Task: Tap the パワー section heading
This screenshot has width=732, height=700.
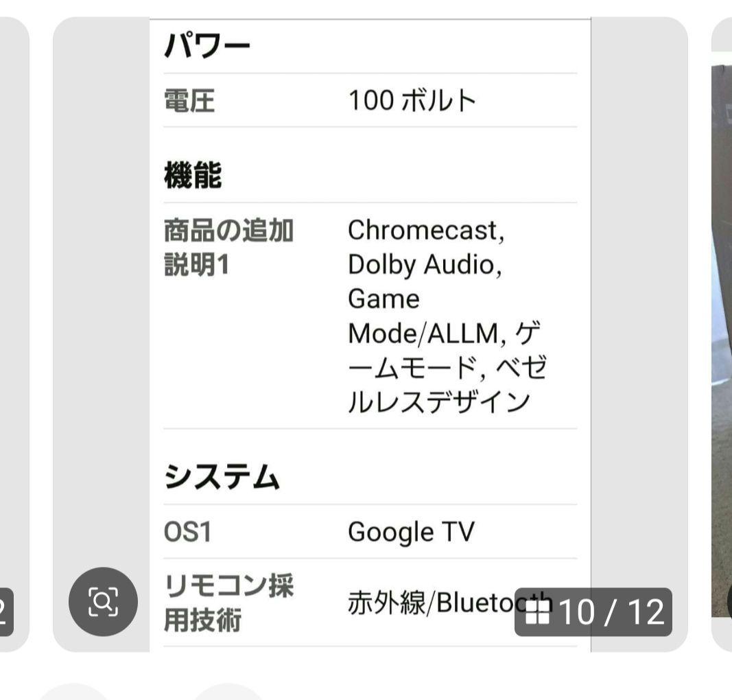Action: tap(206, 43)
